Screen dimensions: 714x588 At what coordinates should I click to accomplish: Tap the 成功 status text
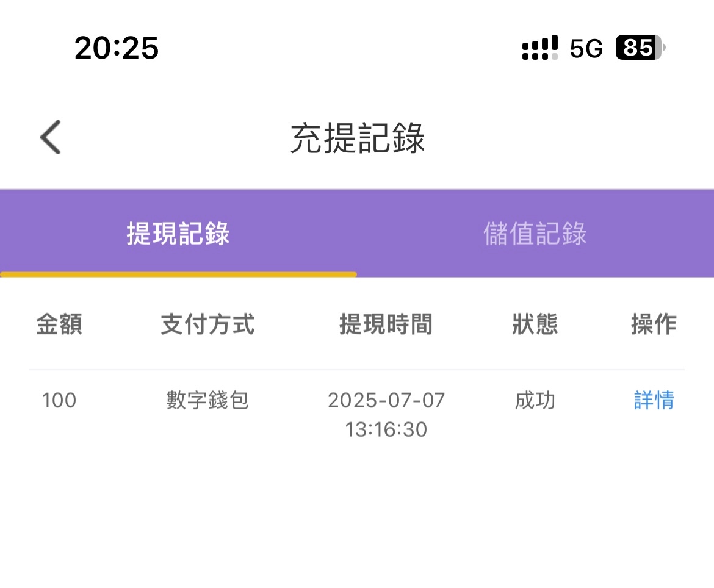point(535,401)
